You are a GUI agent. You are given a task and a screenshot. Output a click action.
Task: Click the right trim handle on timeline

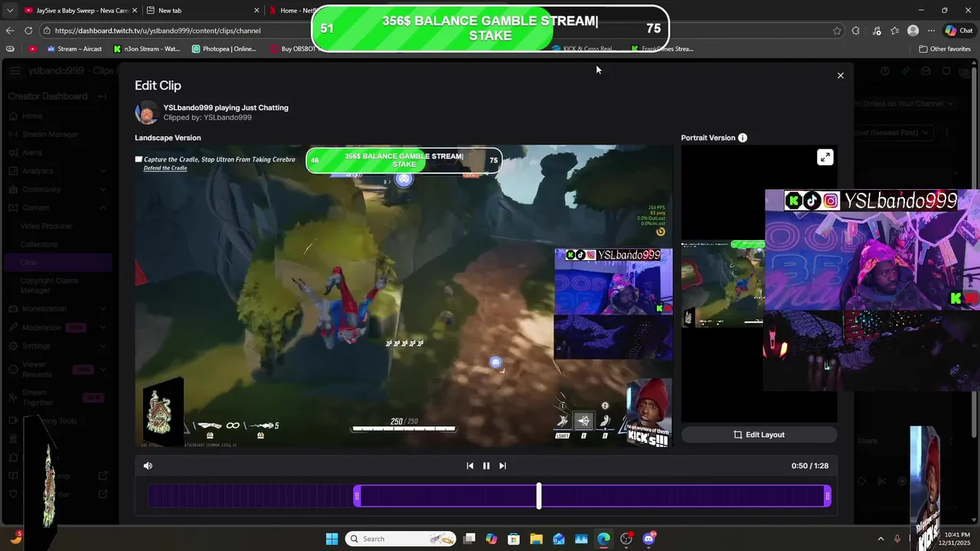pyautogui.click(x=828, y=497)
